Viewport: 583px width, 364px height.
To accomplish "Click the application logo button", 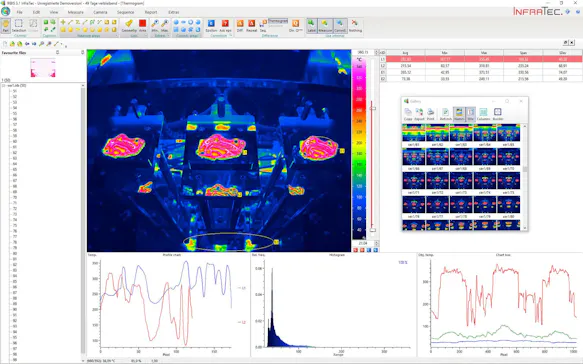I will coord(6,12).
